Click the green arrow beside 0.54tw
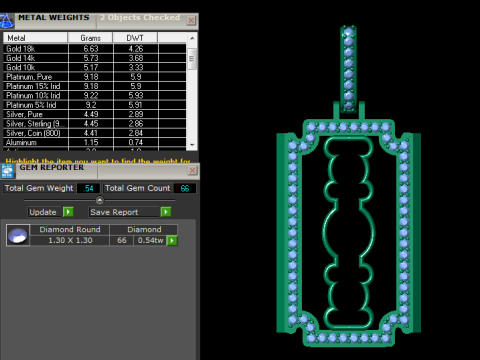 172,241
